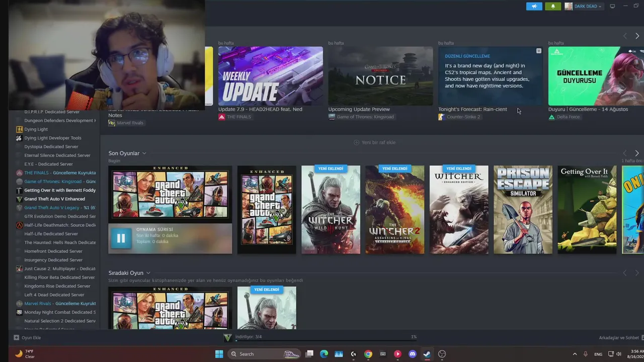Click the GTA V icon in the download bar

(x=227, y=338)
